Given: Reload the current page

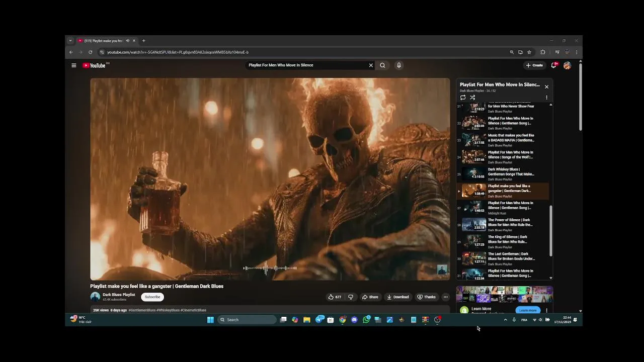Looking at the screenshot, I should (91, 52).
